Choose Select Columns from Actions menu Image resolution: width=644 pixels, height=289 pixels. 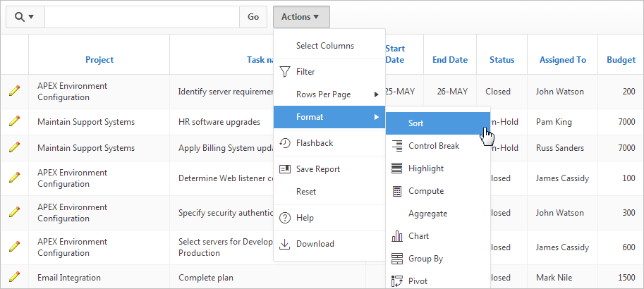click(x=324, y=46)
